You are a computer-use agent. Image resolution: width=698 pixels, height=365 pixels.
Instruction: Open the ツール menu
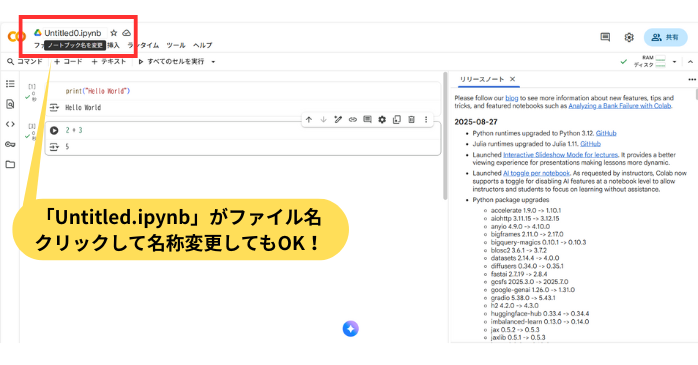176,45
